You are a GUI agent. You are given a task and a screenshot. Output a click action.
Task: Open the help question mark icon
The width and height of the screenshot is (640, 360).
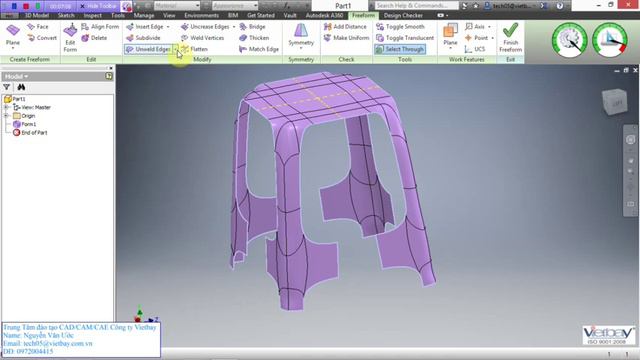pos(560,6)
